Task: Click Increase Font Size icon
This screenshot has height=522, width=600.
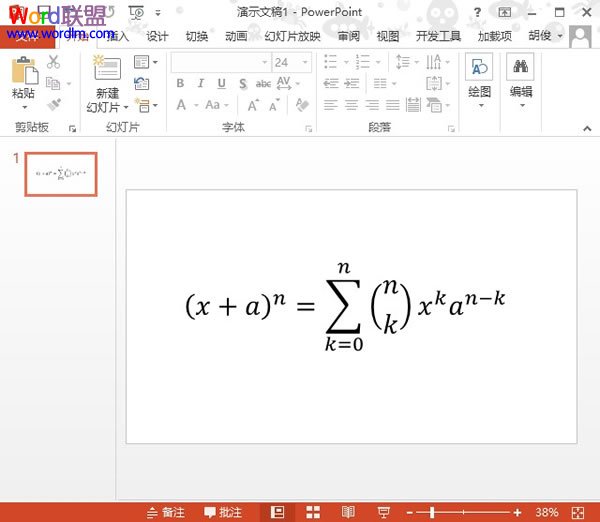Action: (x=253, y=105)
